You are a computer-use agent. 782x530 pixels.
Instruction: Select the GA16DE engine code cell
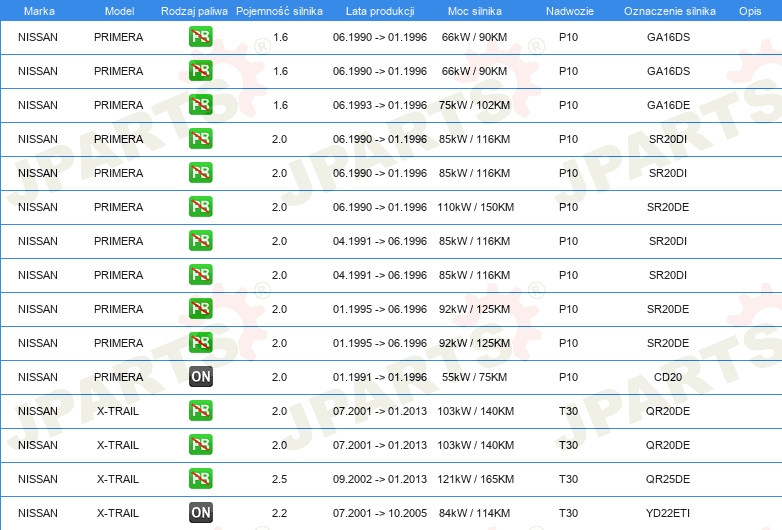coord(668,105)
